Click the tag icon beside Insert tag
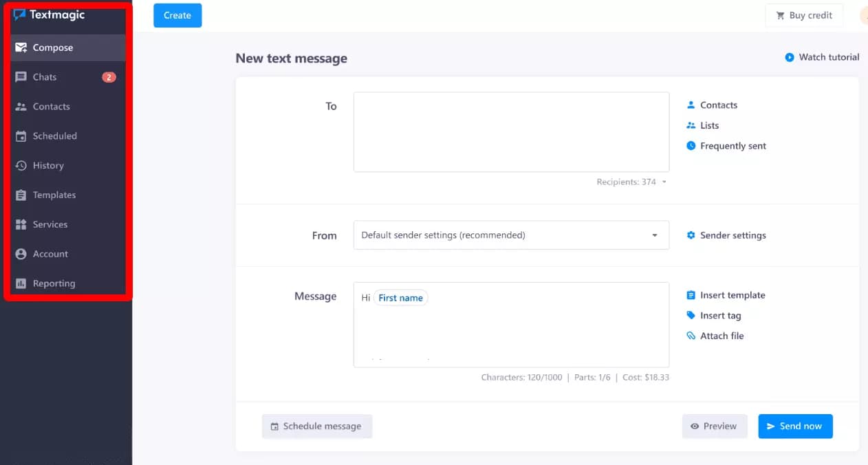 coord(691,315)
